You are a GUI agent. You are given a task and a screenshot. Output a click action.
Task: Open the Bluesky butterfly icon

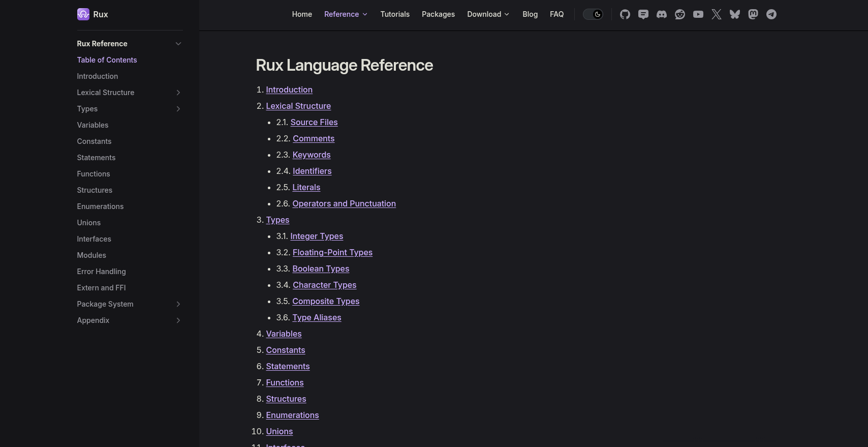[735, 14]
